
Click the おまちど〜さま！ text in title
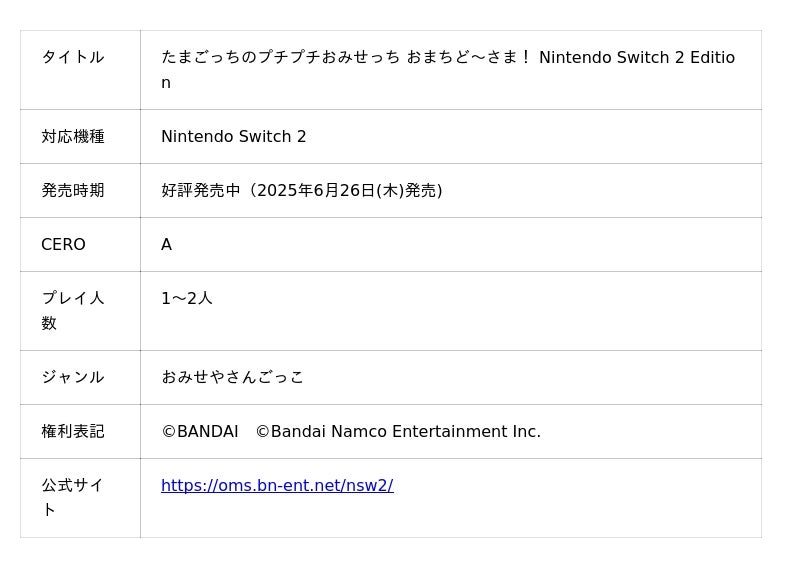point(469,58)
